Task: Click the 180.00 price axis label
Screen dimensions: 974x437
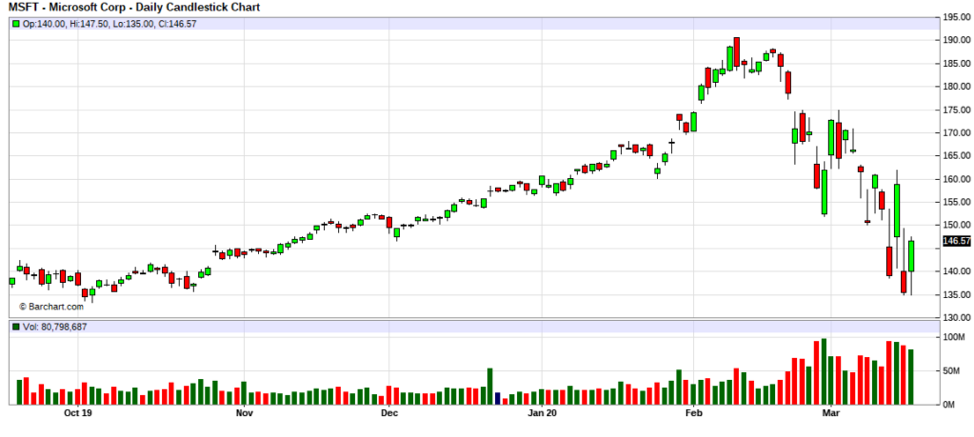Action: coord(957,87)
